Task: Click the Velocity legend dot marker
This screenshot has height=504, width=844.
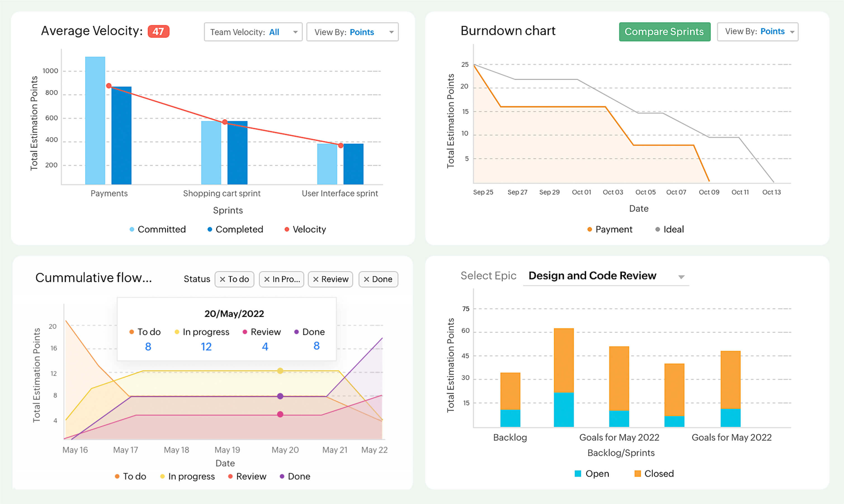Action: [287, 229]
